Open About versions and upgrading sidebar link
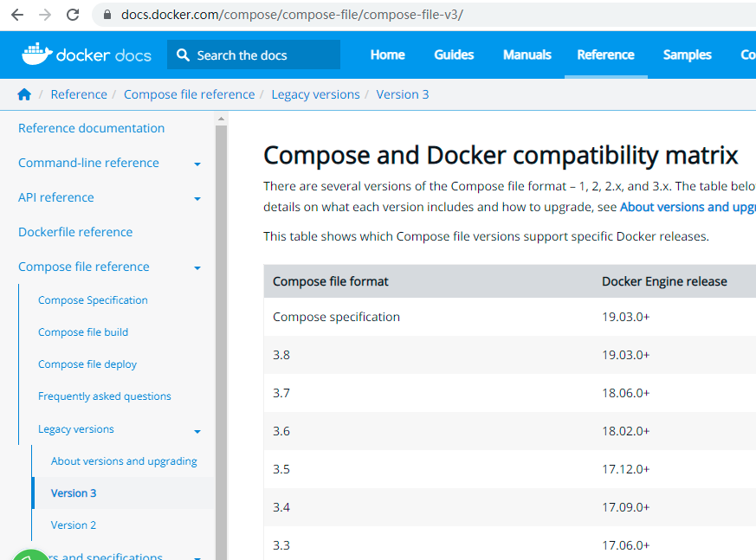Screen dimensions: 756x560 click(x=124, y=461)
